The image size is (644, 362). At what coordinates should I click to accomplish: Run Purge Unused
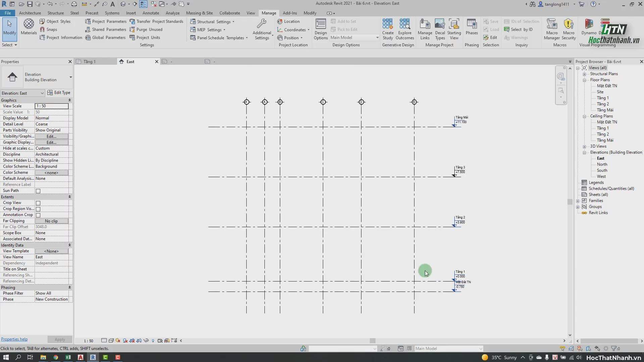(146, 30)
